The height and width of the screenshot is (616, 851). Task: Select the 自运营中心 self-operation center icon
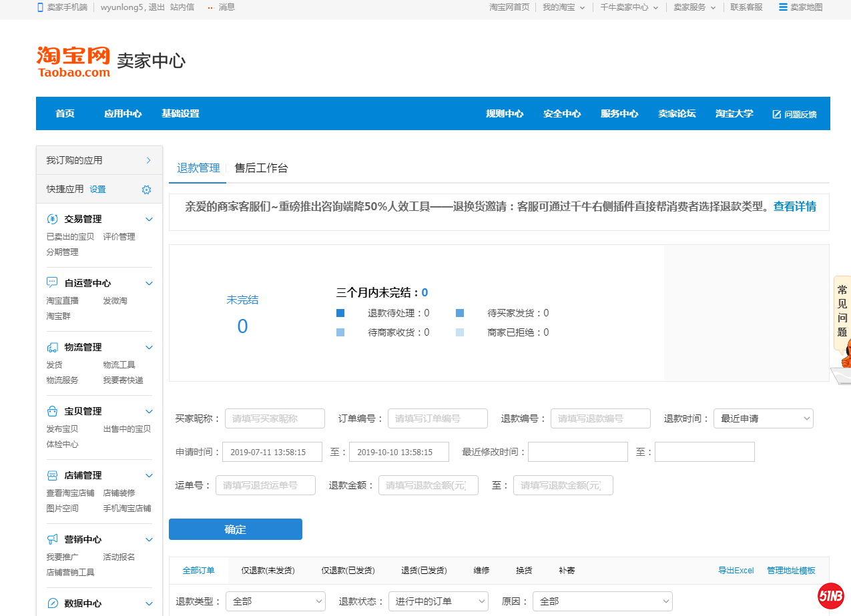tap(52, 282)
